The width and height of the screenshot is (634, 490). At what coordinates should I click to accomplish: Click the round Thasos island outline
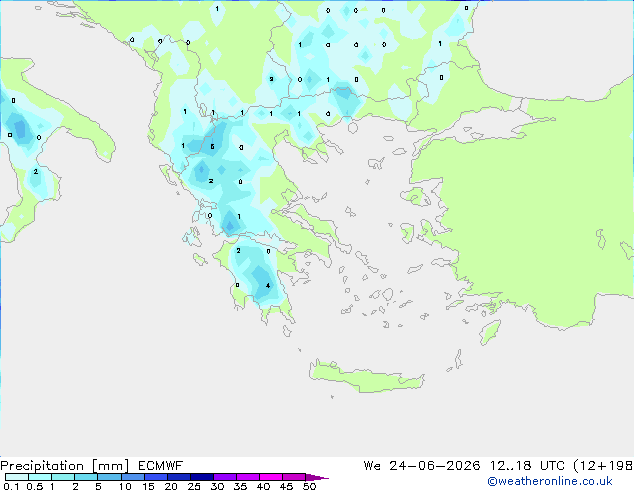353,128
